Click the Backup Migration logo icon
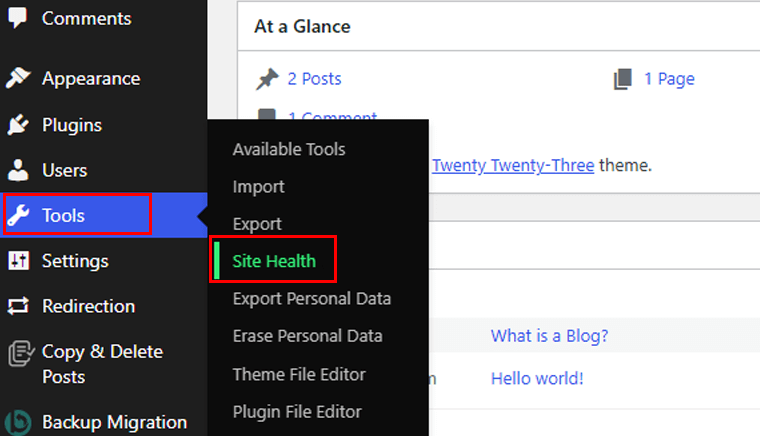 pyautogui.click(x=18, y=422)
